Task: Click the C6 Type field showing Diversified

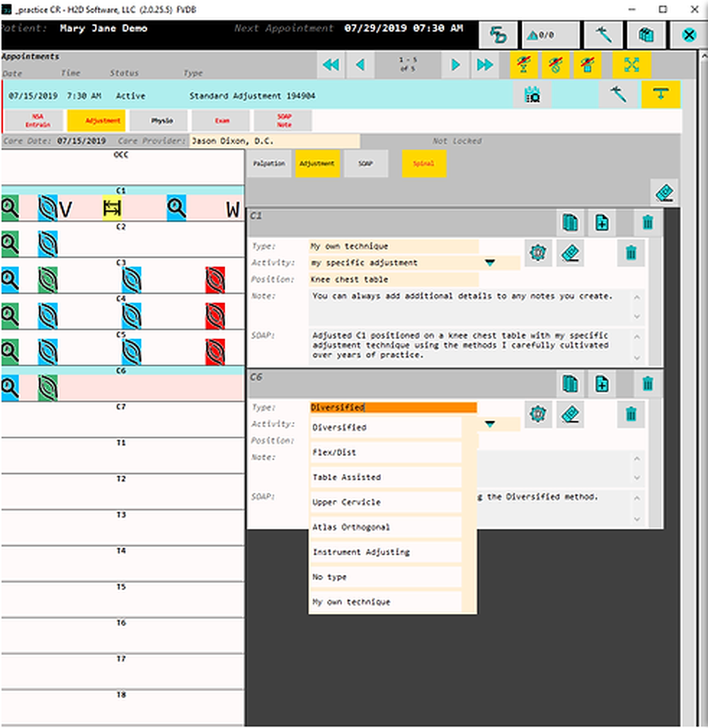Action: point(393,408)
